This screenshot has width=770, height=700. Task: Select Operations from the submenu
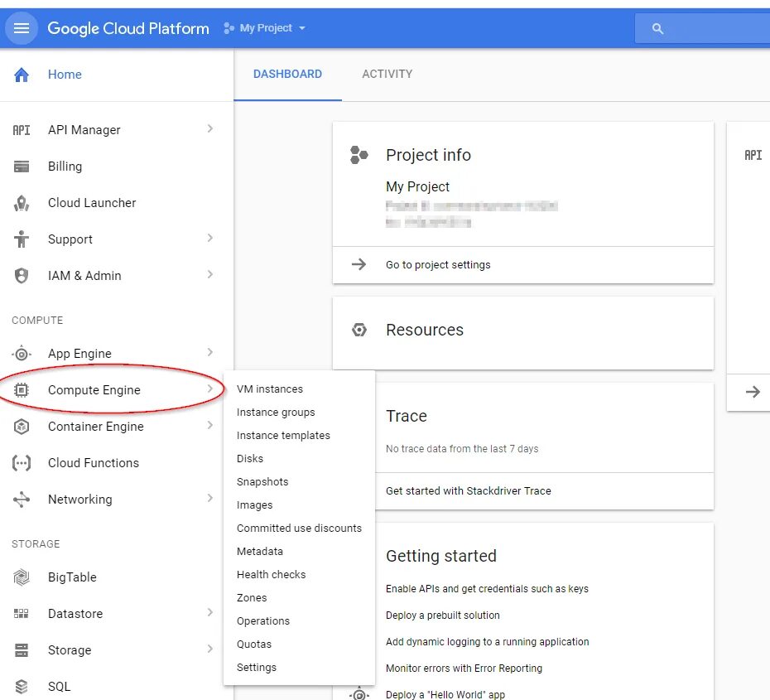click(263, 621)
